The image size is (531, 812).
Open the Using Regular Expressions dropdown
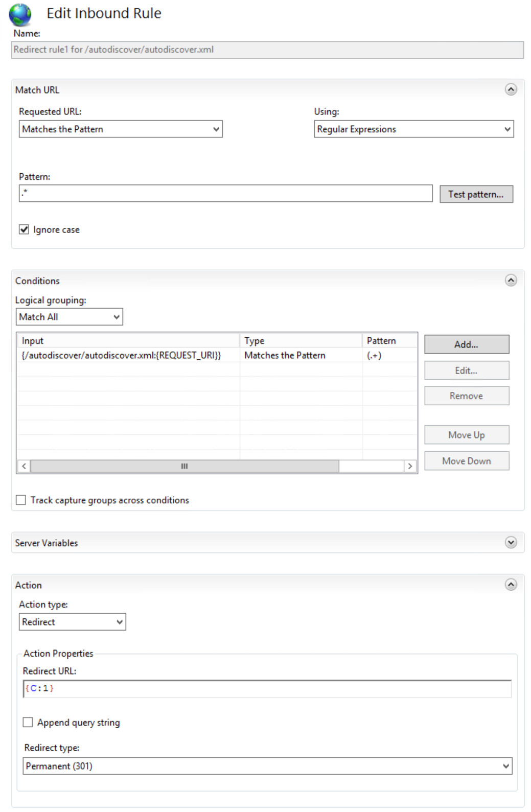point(413,129)
